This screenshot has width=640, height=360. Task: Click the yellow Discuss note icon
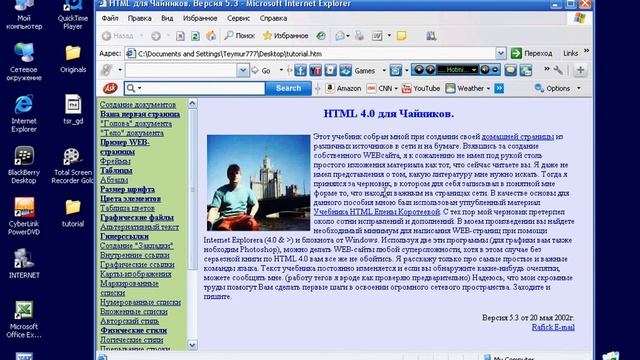(402, 36)
